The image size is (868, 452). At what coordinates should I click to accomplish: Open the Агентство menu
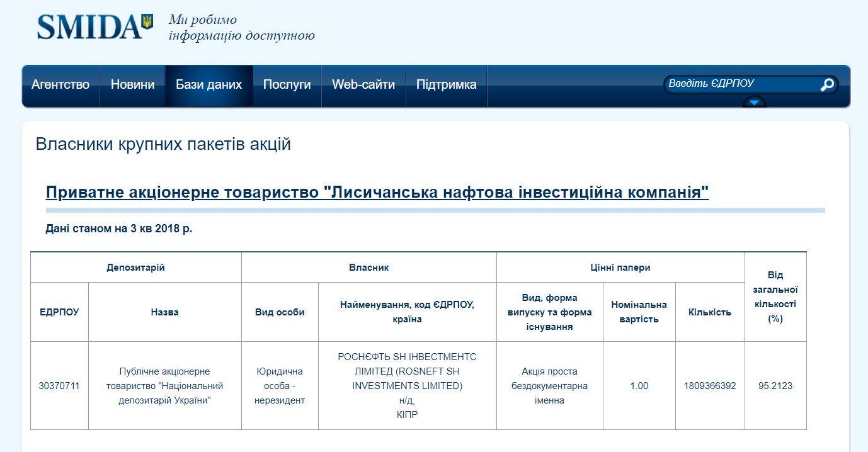60,84
